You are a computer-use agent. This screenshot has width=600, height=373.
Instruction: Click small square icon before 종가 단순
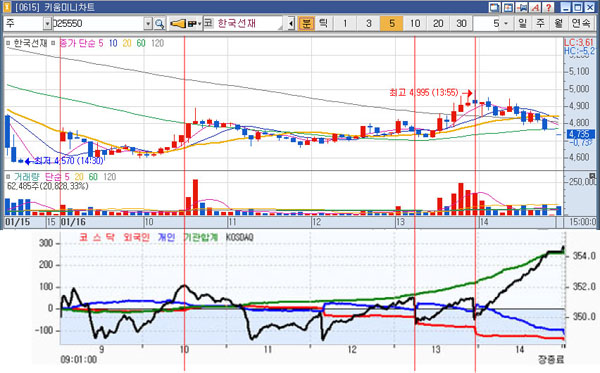pyautogui.click(x=53, y=44)
